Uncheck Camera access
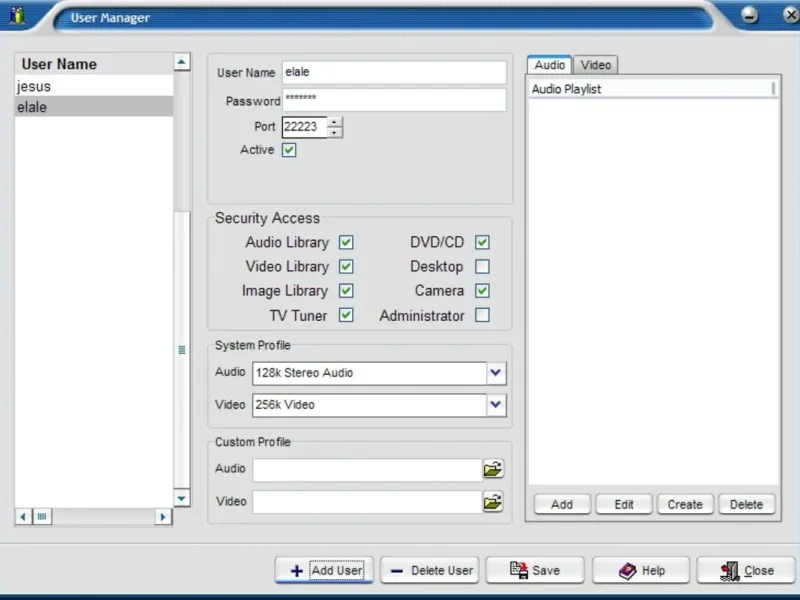 [482, 291]
